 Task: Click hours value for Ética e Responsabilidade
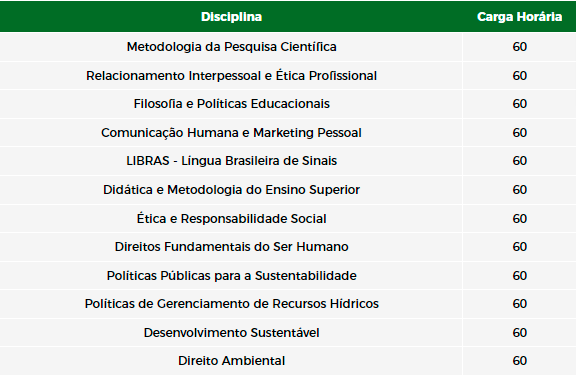[x=519, y=218]
